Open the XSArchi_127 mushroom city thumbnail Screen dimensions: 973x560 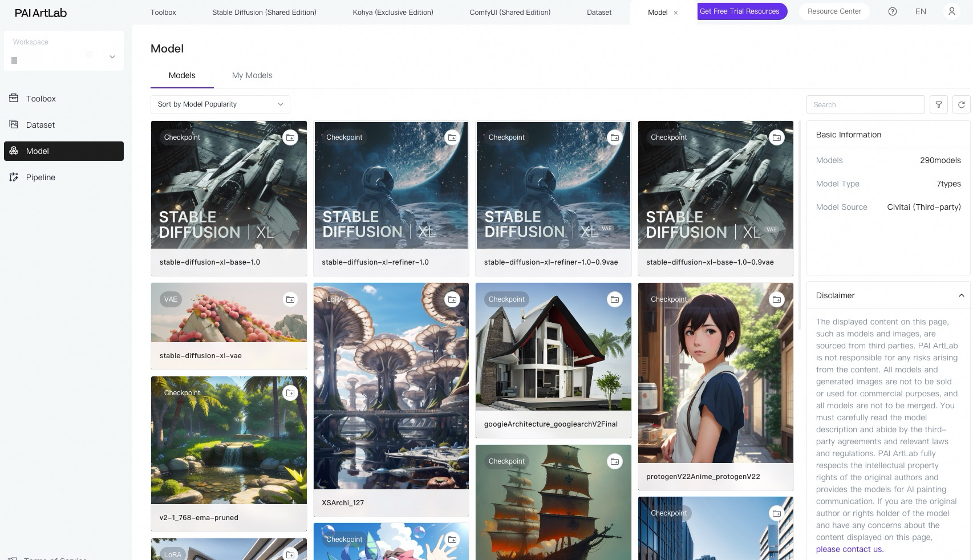tap(391, 386)
